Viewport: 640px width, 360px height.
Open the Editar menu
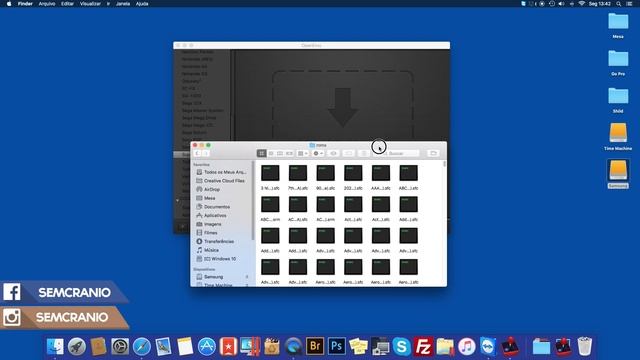tap(67, 4)
